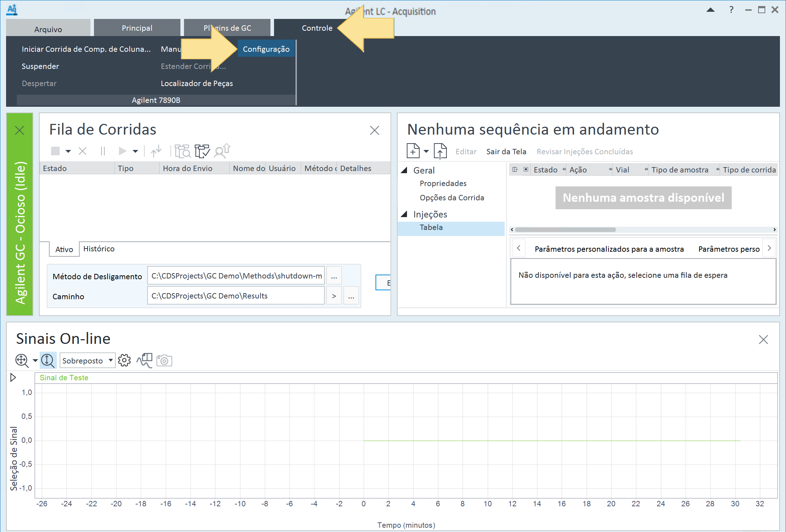The image size is (786, 532).
Task: Close the green Agilent GC status bar
Action: click(x=20, y=130)
